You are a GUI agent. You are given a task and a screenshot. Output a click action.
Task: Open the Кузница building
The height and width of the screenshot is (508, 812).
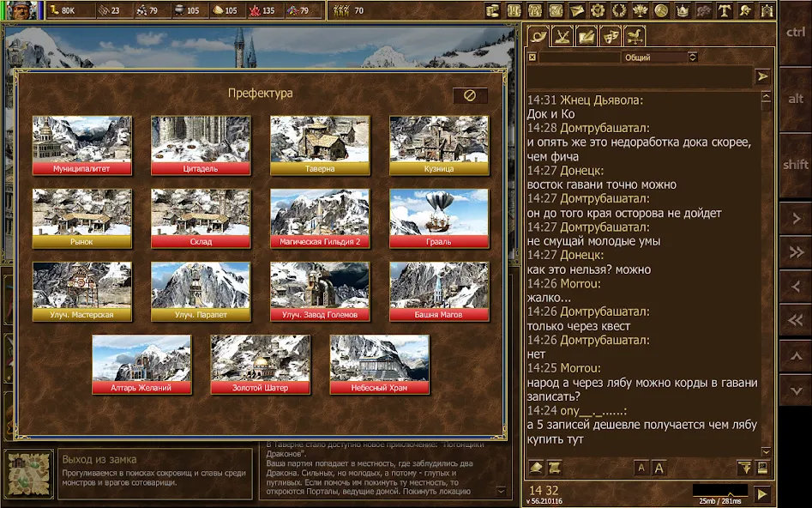pyautogui.click(x=438, y=146)
